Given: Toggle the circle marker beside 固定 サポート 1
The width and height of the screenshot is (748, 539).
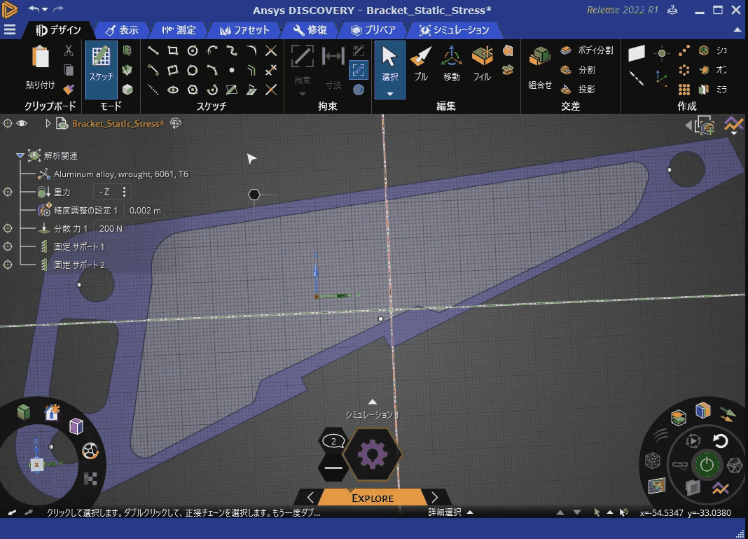Looking at the screenshot, I should point(8,247).
